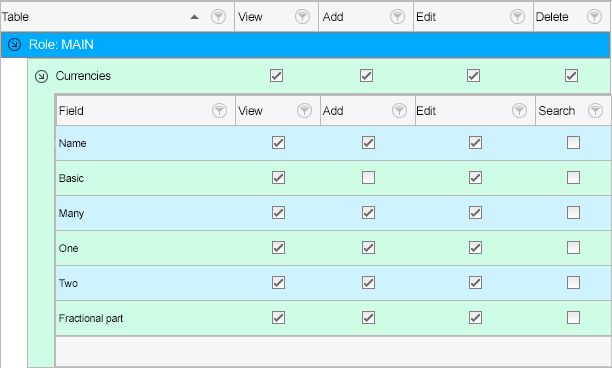Screen dimensions: 612x368
Task: Collapse the Role: MAIN group
Action: click(x=14, y=44)
